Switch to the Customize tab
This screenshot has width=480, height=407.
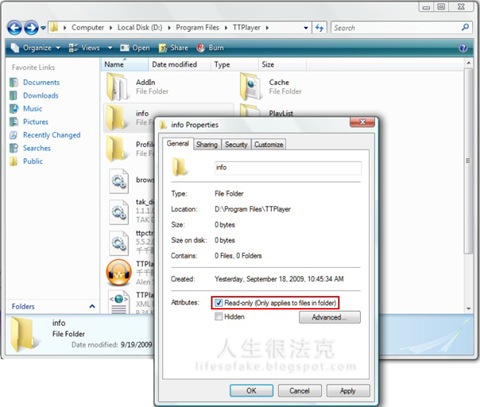tap(269, 144)
